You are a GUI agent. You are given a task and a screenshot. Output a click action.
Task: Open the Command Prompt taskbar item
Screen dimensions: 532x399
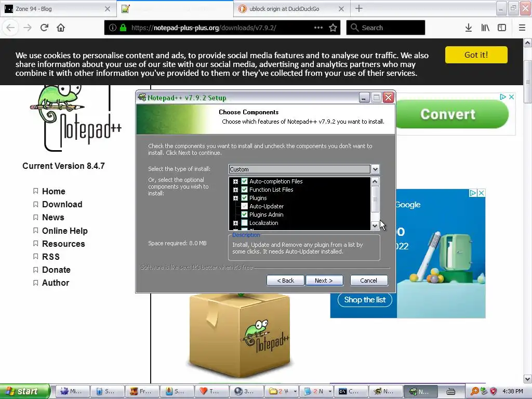click(351, 392)
